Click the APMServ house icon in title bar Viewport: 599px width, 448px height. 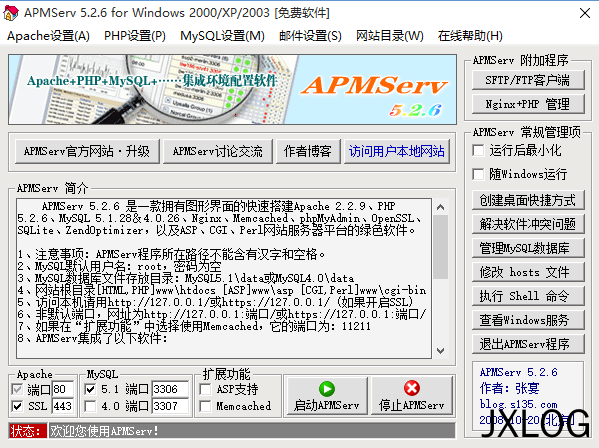pyautogui.click(x=11, y=13)
